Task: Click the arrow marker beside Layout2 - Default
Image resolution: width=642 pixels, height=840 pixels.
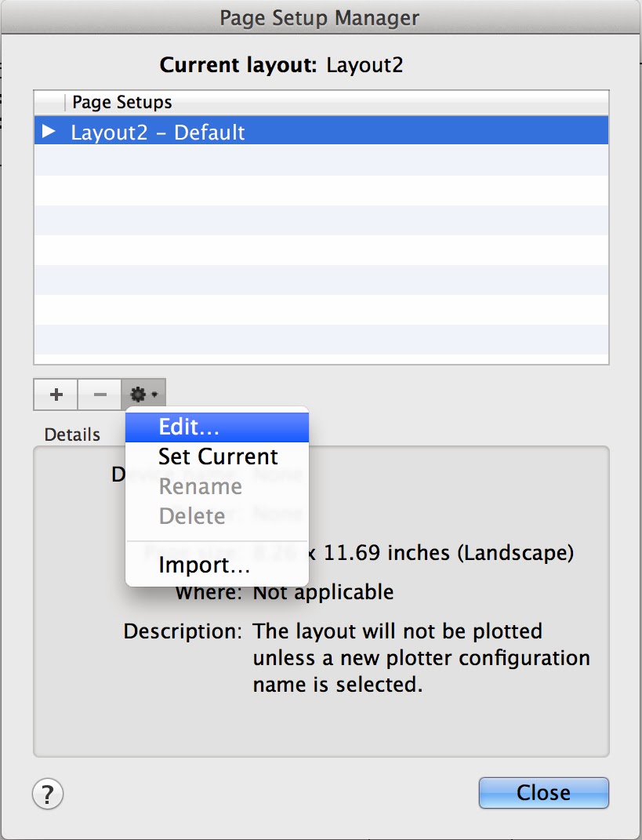Action: click(46, 132)
